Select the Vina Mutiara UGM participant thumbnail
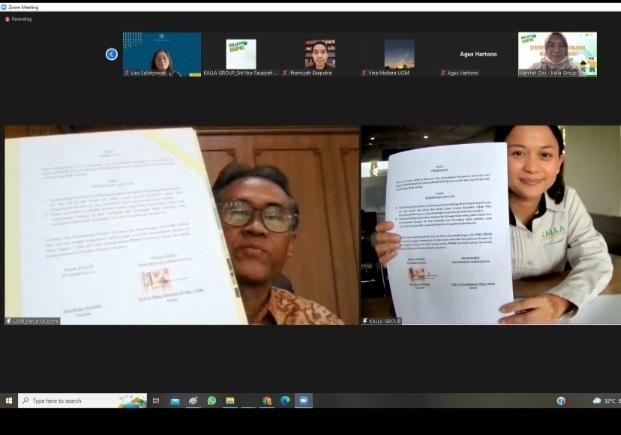This screenshot has width=621, height=435. click(x=399, y=54)
